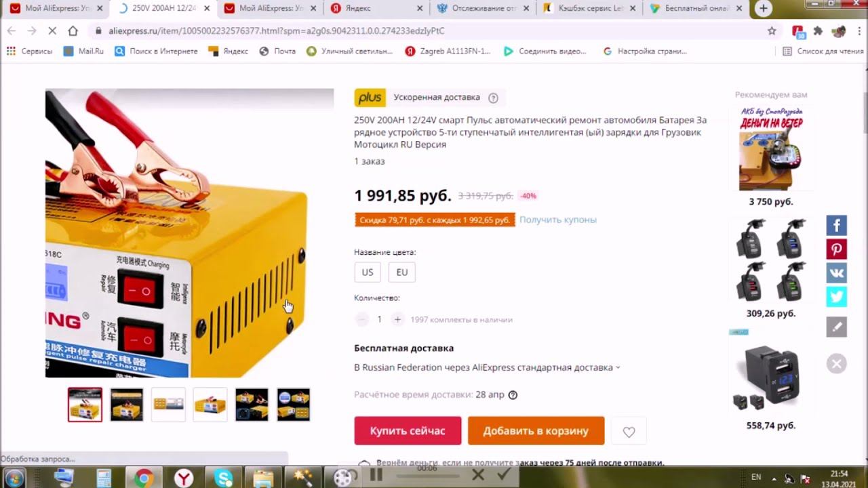Select second product thumbnail image
Image resolution: width=868 pixels, height=488 pixels.
pyautogui.click(x=127, y=405)
